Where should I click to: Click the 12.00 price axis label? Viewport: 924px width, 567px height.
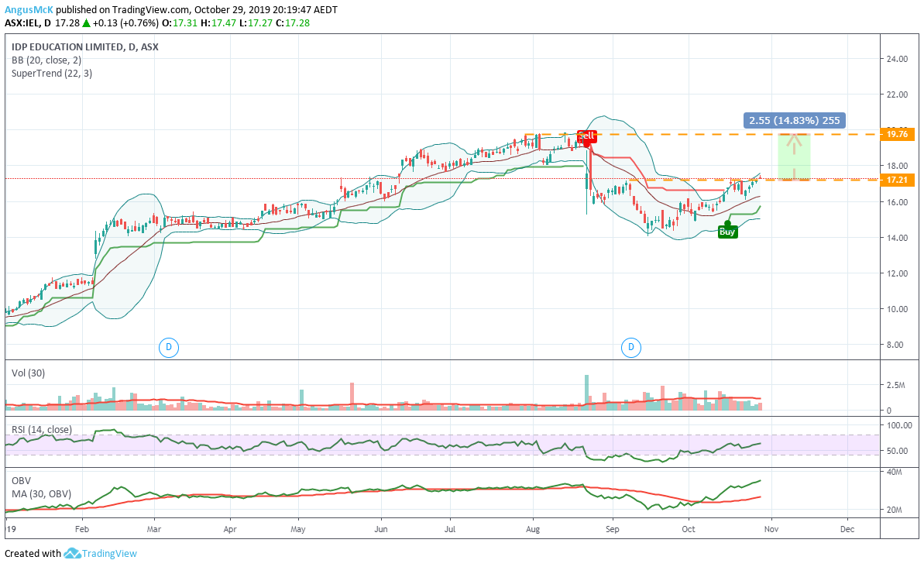(x=897, y=273)
